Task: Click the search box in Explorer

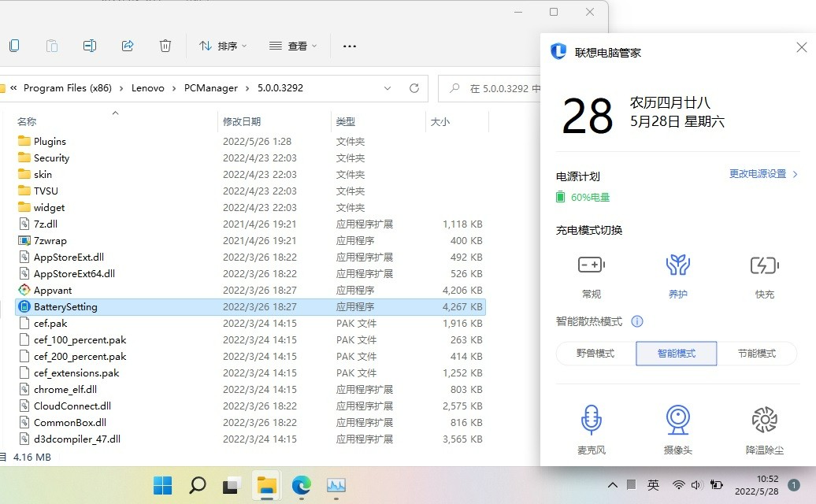Action: pos(489,88)
